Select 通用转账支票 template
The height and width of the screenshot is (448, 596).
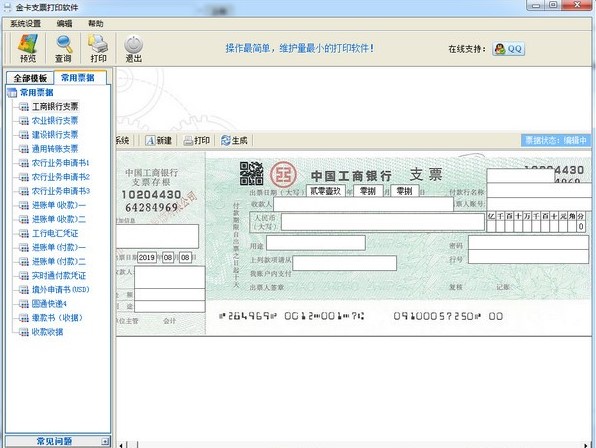pos(55,149)
